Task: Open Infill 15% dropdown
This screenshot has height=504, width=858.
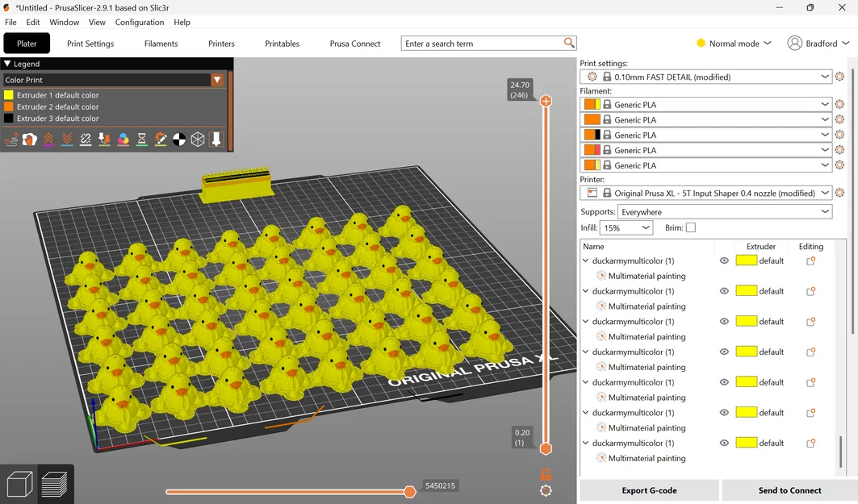Action: (x=646, y=227)
